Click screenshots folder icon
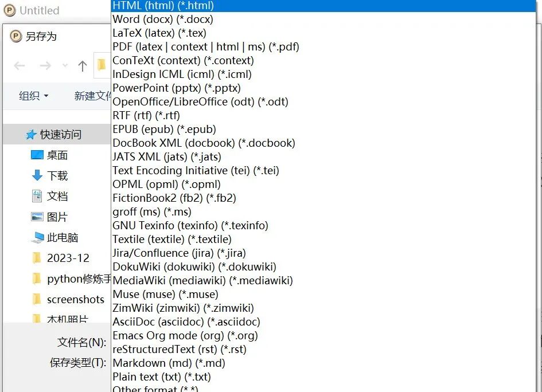The height and width of the screenshot is (392, 542). tap(36, 299)
